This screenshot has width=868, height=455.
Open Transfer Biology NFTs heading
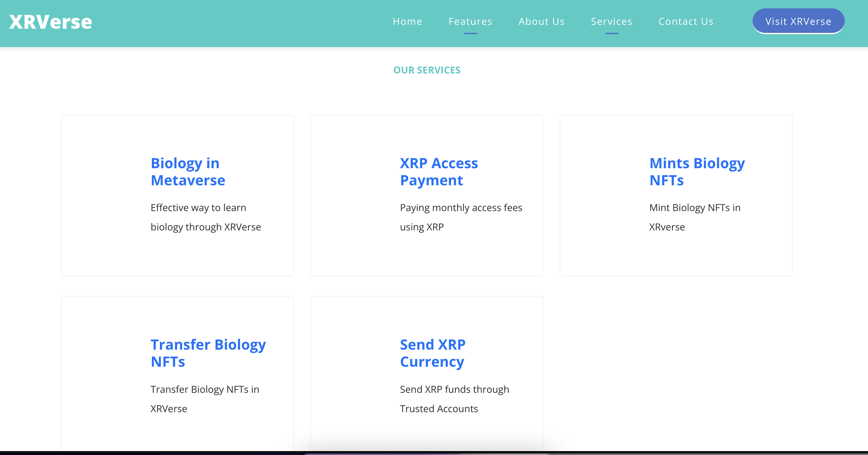click(x=208, y=353)
